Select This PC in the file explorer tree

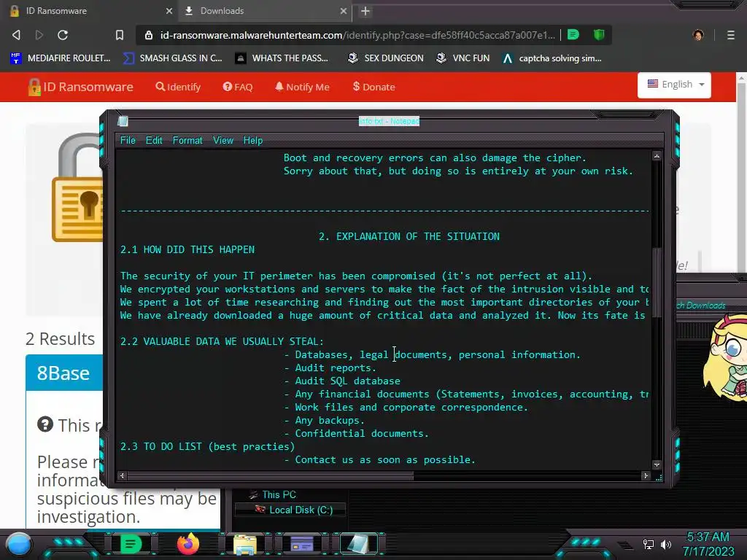(273, 495)
